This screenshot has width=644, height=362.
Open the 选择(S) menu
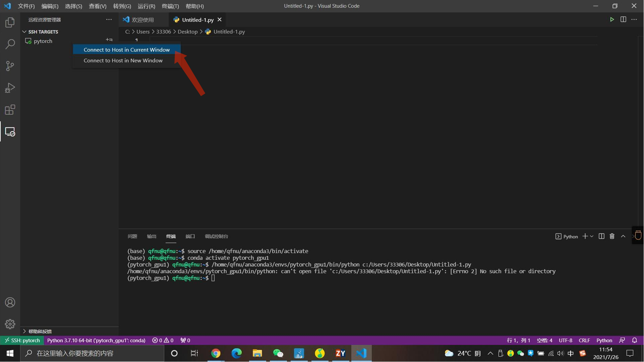(x=73, y=6)
